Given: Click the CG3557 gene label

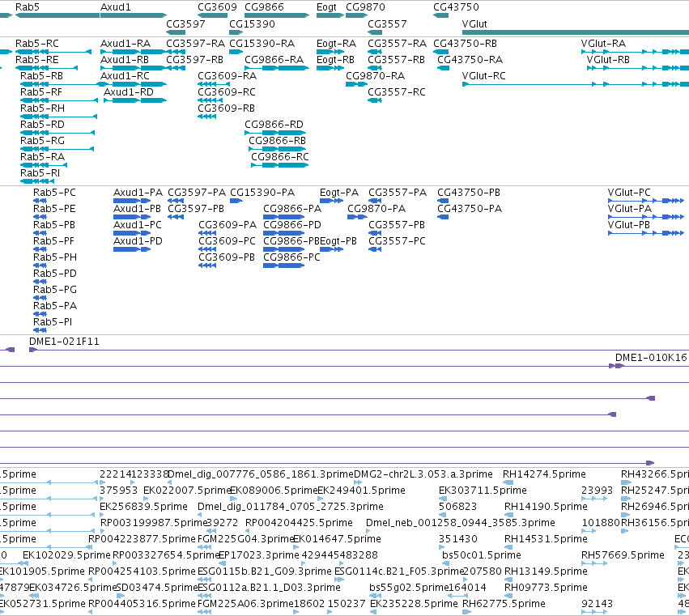Looking at the screenshot, I should pyautogui.click(x=387, y=23).
